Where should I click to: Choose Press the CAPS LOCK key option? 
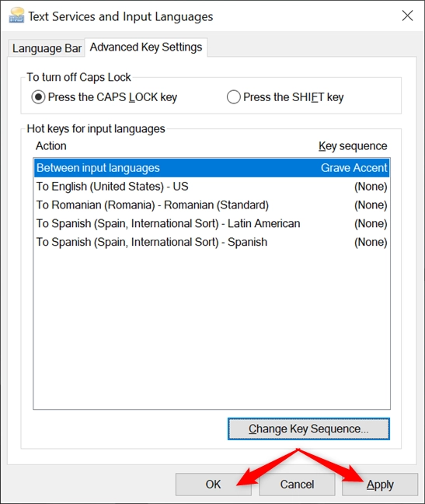(104, 97)
